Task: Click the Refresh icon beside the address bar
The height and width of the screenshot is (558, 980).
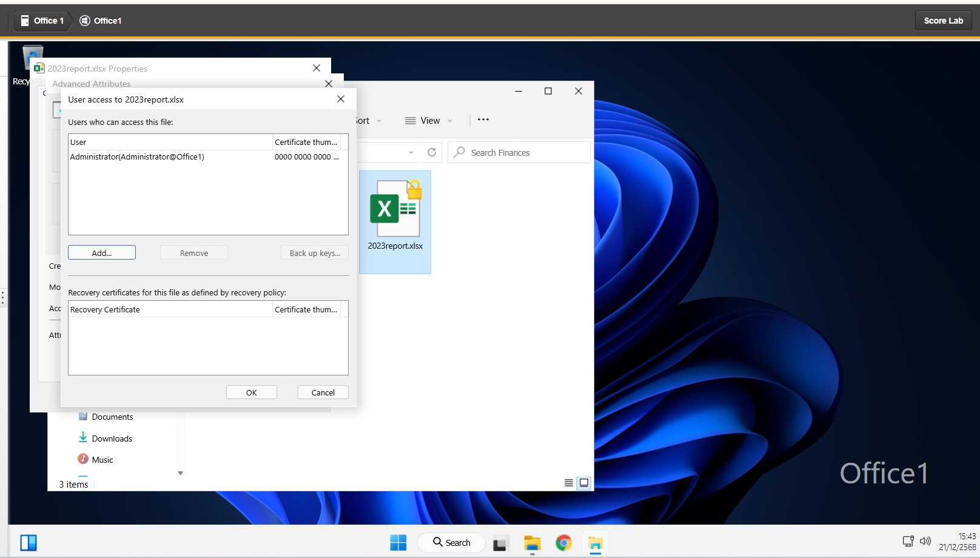Action: pyautogui.click(x=431, y=152)
